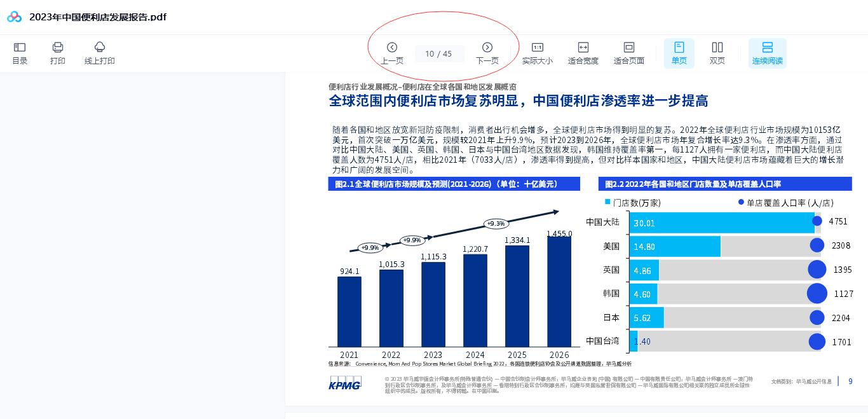Click the page number 9 at bottom right
The height and width of the screenshot is (419, 868).
(850, 381)
